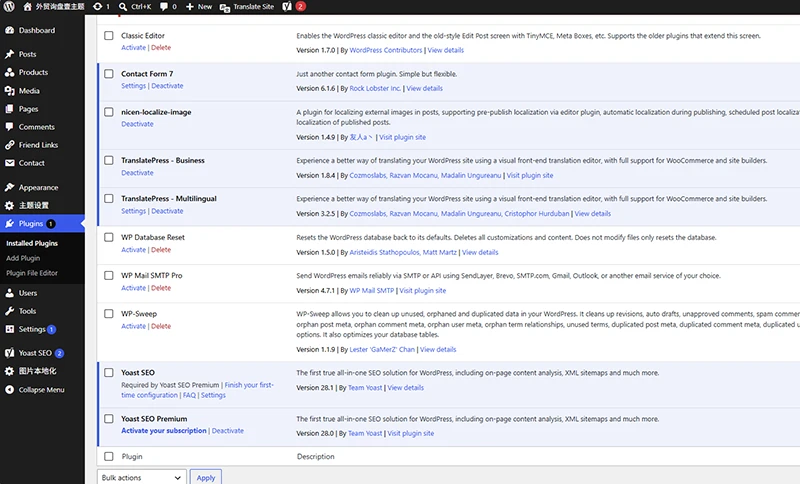Toggle the select-all checkbox beside Plugin footer
This screenshot has width=800, height=484.
click(109, 456)
